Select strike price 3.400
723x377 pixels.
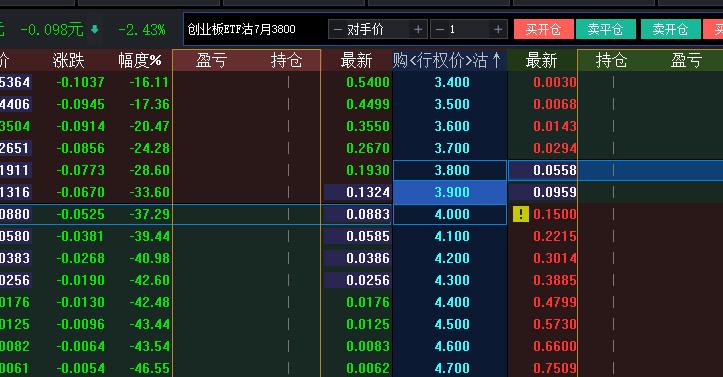pos(452,82)
